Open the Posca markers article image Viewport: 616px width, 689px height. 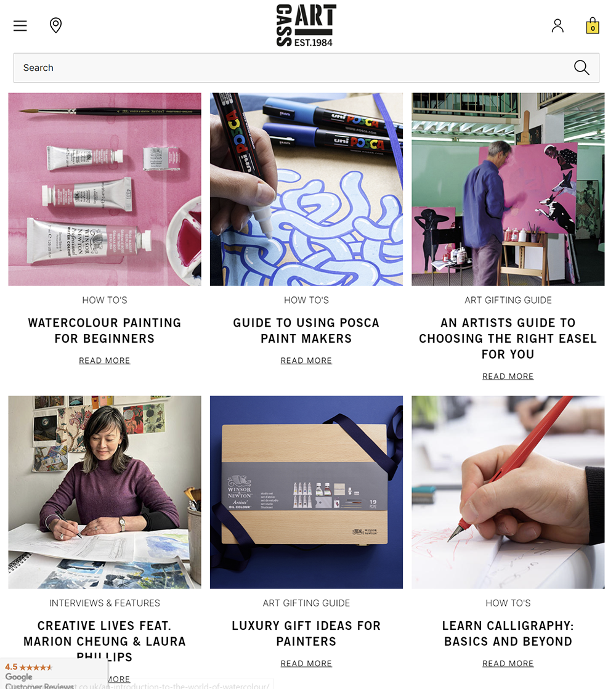tap(307, 189)
